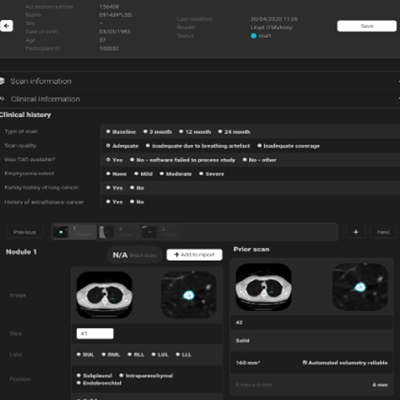Viewport: 400px width, 400px height.
Task: Click the Slice number input field
Action: tap(95, 333)
